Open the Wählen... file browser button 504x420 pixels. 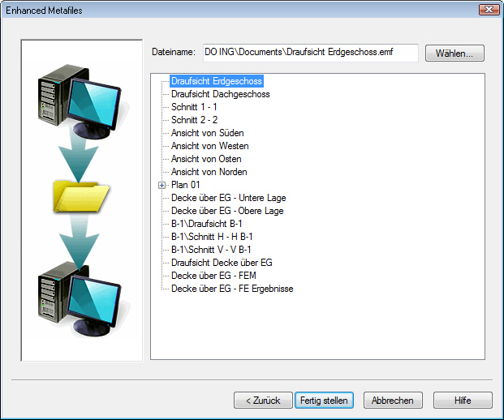tap(454, 53)
